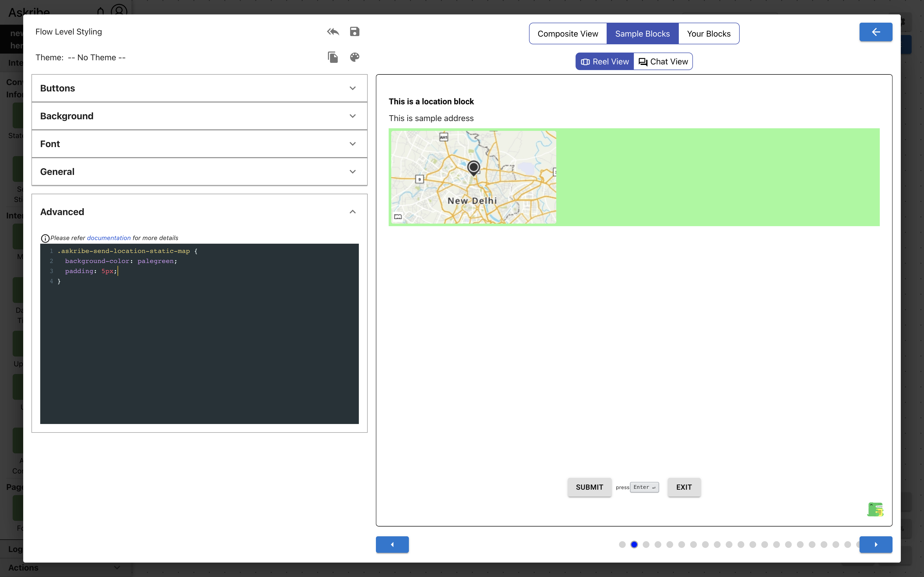Click the next block right arrow
Viewport: 924px width, 577px height.
[x=876, y=545]
